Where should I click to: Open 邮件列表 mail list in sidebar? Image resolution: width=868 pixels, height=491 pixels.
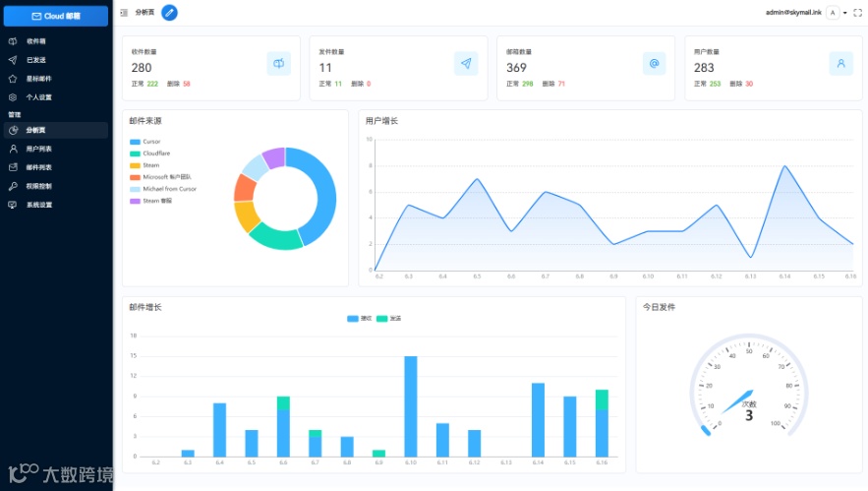click(x=55, y=167)
